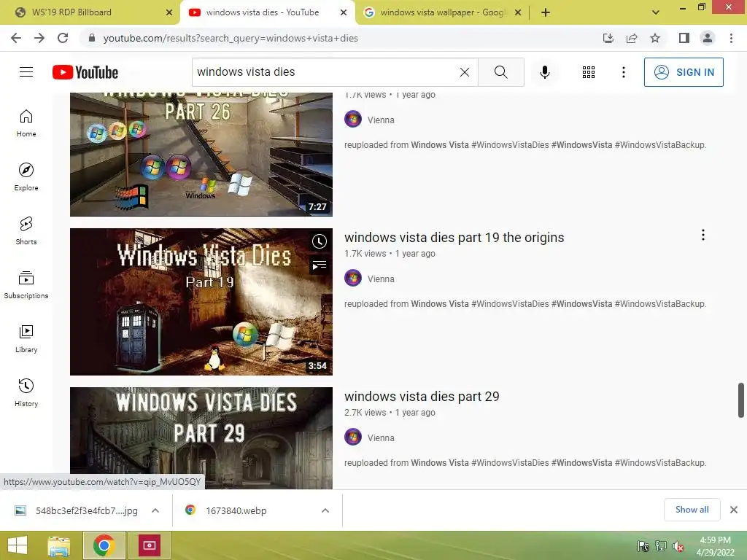Open a new browser tab

point(546,13)
